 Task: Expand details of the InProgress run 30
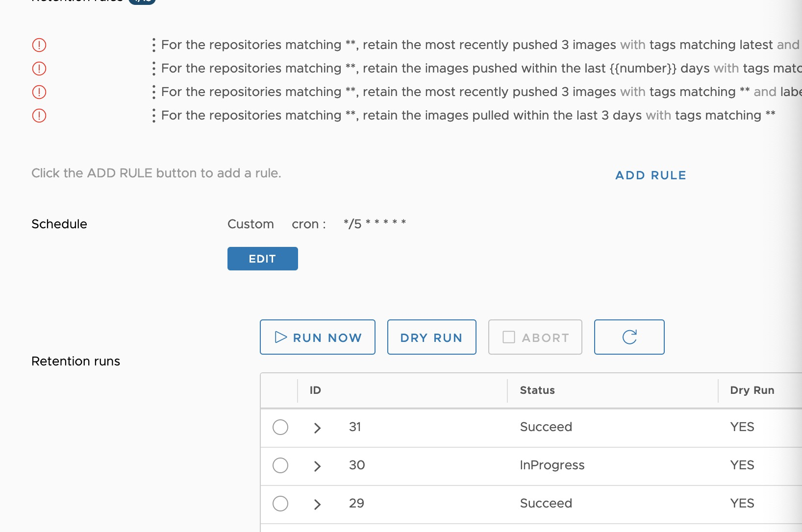[x=317, y=466]
